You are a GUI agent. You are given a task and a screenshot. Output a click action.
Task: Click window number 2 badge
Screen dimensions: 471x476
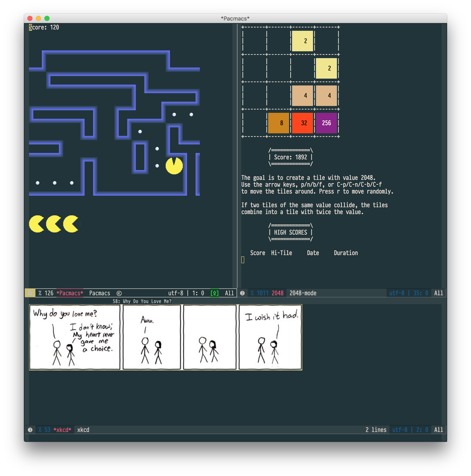[242, 293]
